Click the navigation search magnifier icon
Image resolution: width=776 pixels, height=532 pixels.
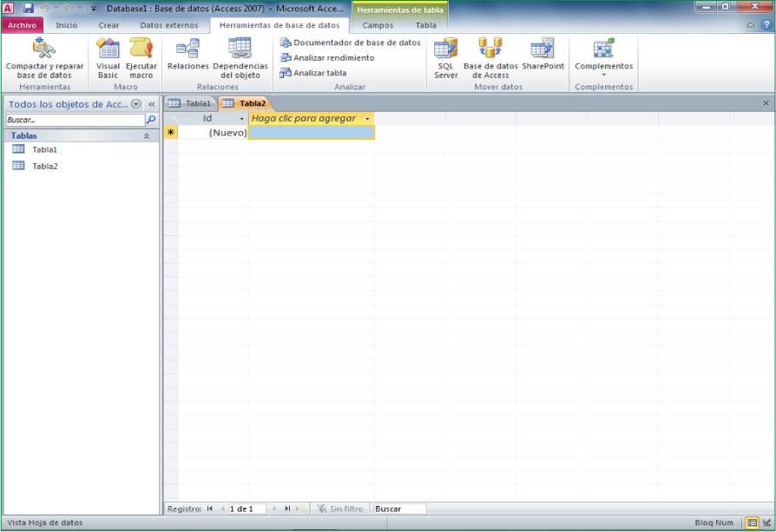tap(151, 119)
